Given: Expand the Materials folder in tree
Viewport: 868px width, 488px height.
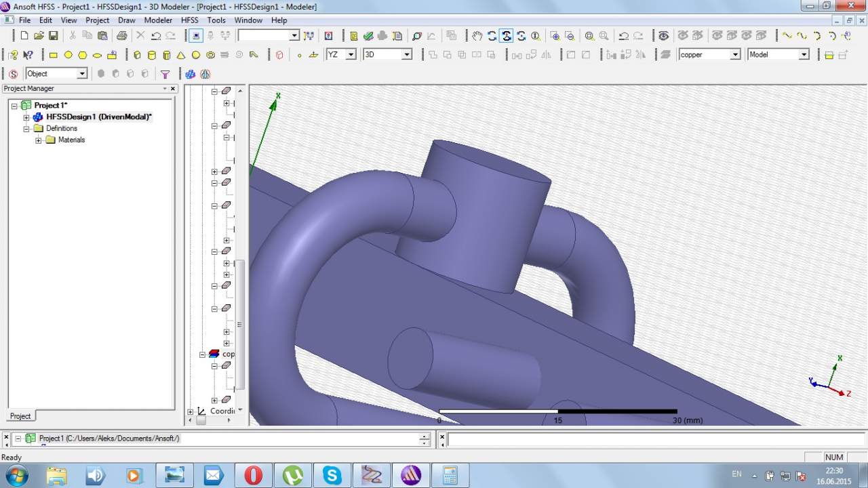Looking at the screenshot, I should (39, 140).
